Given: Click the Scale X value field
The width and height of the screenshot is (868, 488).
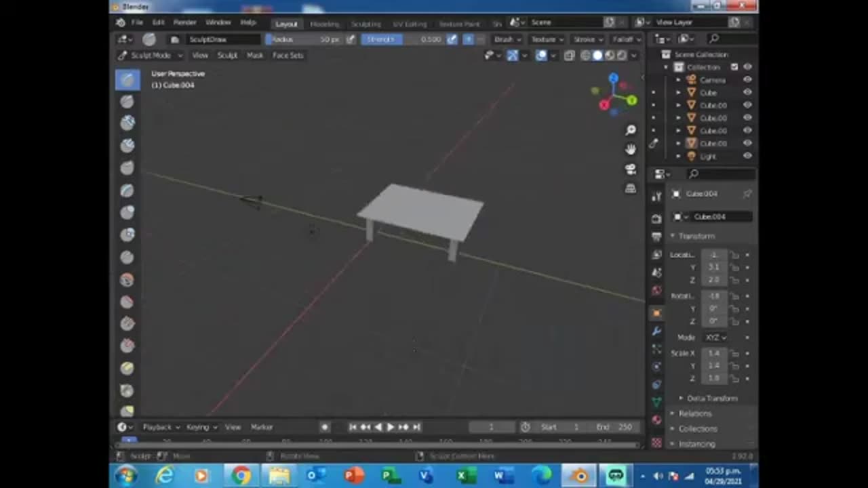Looking at the screenshot, I should coord(714,353).
